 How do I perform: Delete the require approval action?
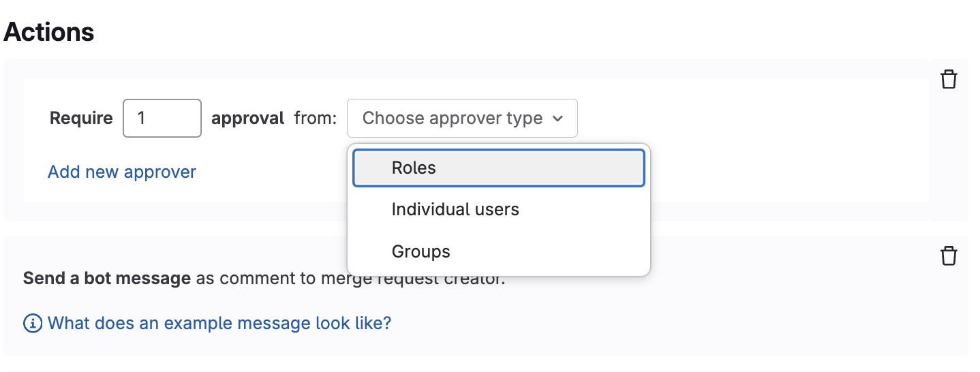click(x=949, y=80)
